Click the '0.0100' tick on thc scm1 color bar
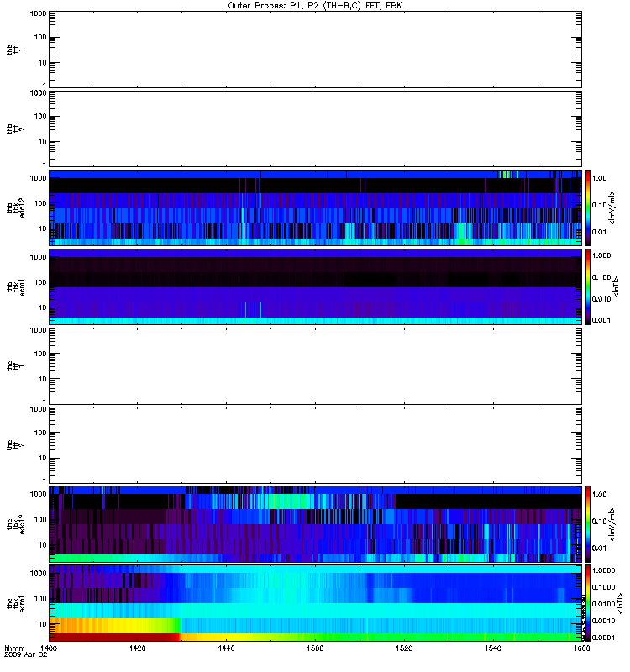 click(603, 604)
